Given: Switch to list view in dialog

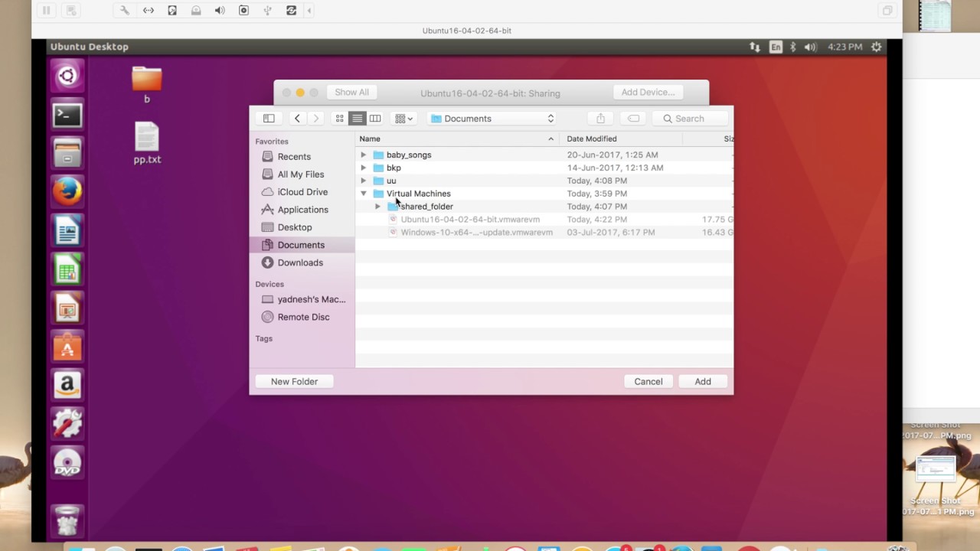Looking at the screenshot, I should coord(358,119).
